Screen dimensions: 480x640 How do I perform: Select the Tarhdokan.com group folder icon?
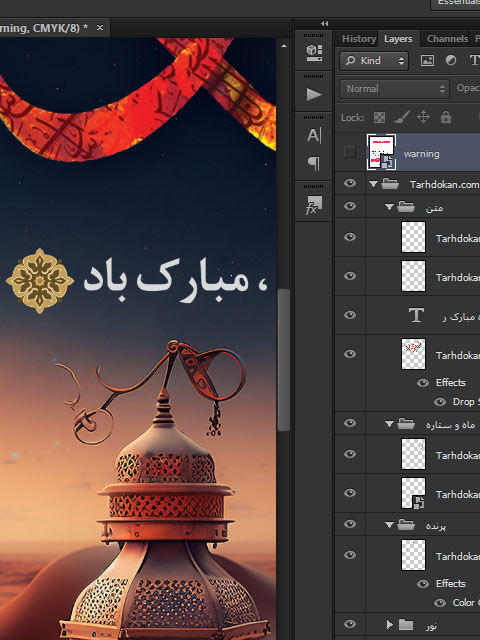click(390, 184)
